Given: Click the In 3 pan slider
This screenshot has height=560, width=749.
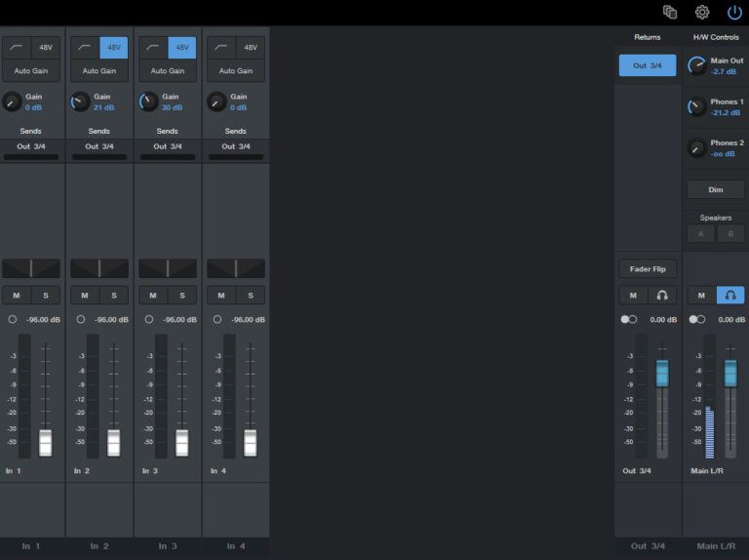Looking at the screenshot, I should pos(168,268).
